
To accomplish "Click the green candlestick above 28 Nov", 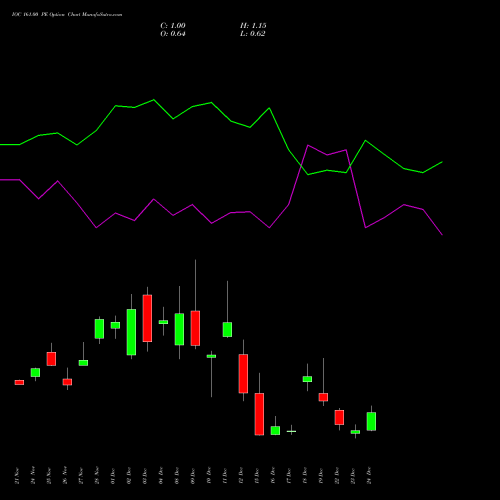I will 99,329.
